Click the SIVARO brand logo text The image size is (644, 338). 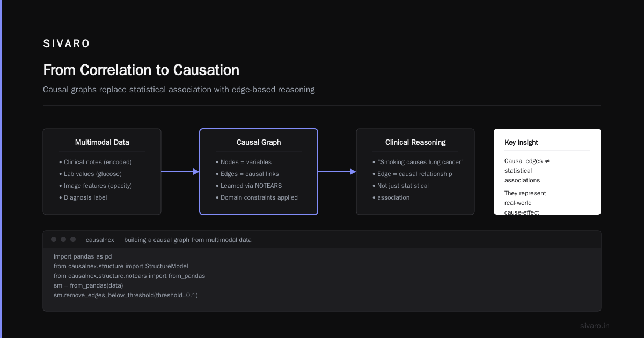[x=67, y=44]
